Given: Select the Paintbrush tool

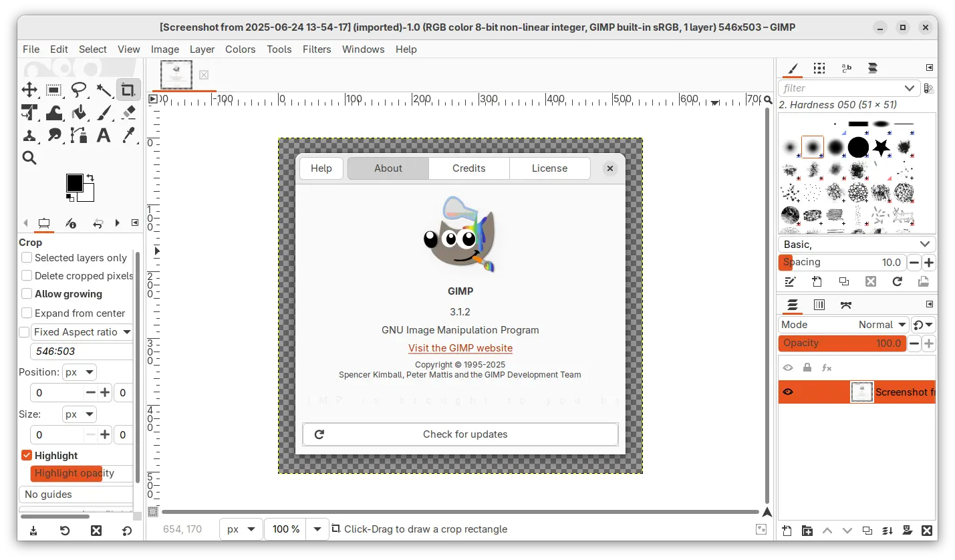Looking at the screenshot, I should tap(104, 112).
